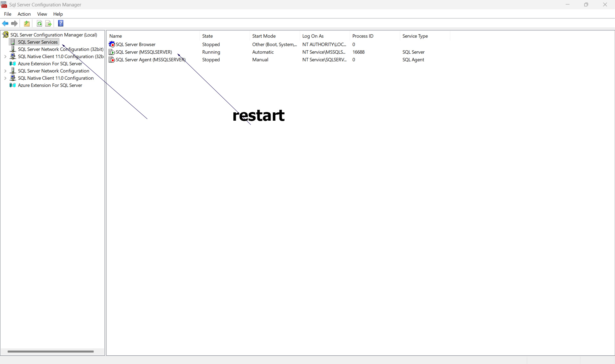Select SQL Server Services in the tree

pos(37,42)
